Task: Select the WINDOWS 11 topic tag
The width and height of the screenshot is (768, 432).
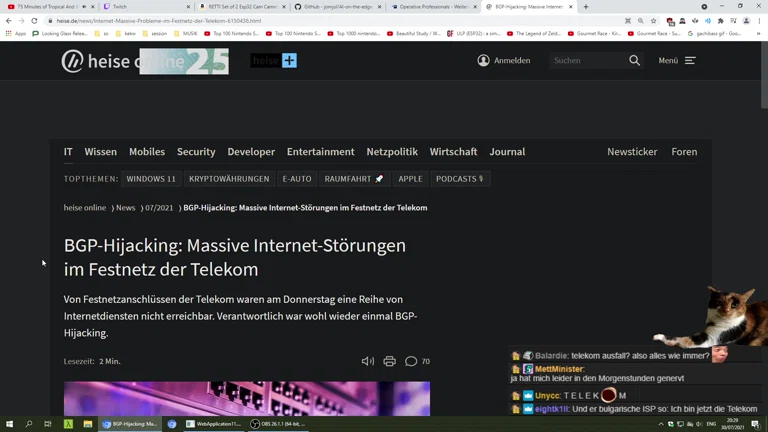Action: click(x=151, y=179)
